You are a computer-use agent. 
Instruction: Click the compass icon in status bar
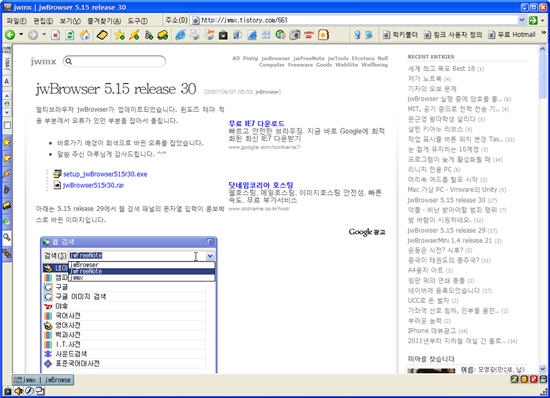click(29, 391)
